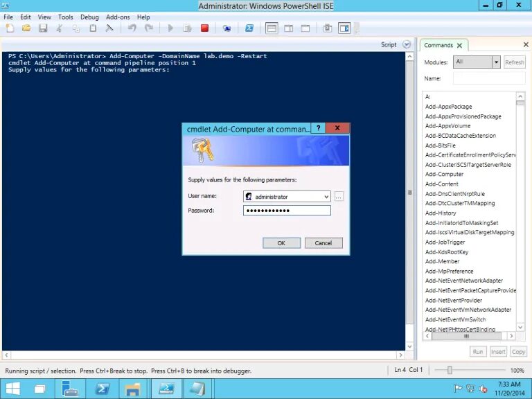Viewport: 532px width, 399px height.
Task: Toggle the Show Command Add-on icon
Action: coord(344,28)
